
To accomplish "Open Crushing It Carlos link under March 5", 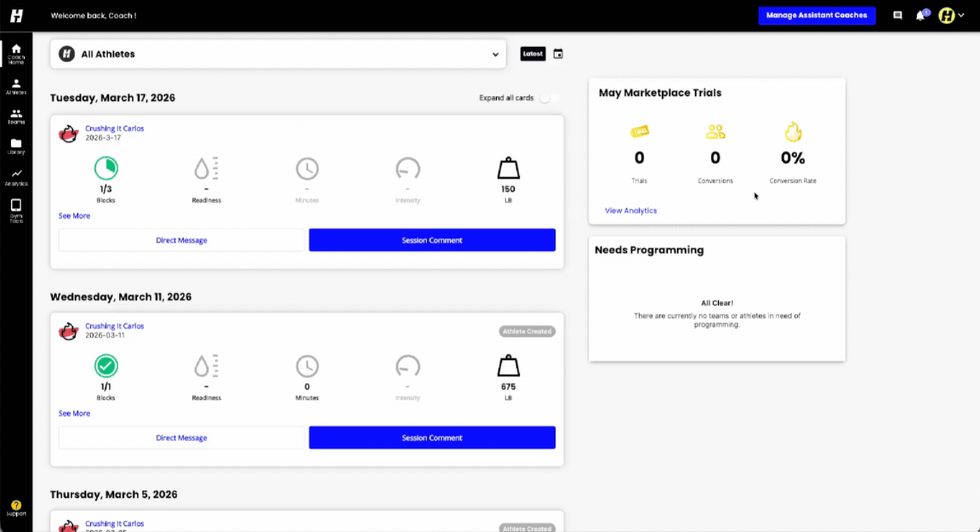I will 114,523.
